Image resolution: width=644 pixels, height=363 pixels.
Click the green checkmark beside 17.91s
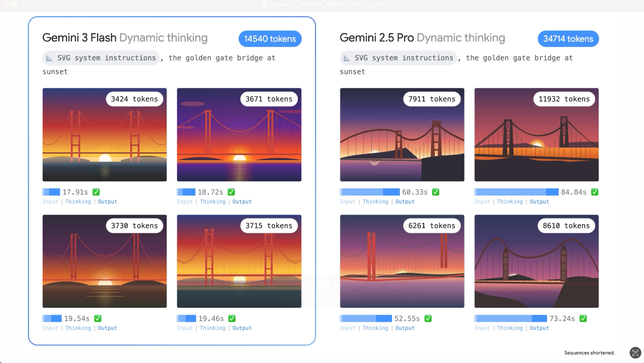click(97, 192)
